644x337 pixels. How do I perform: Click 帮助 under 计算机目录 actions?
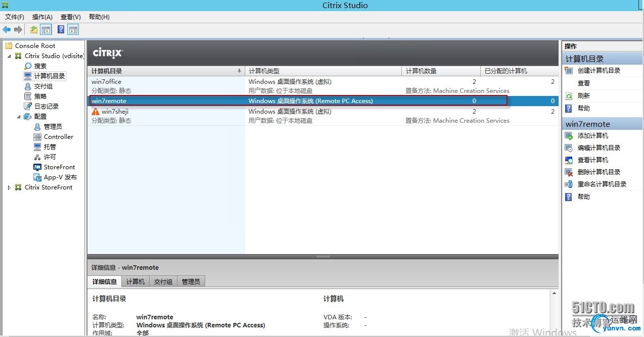pos(584,109)
